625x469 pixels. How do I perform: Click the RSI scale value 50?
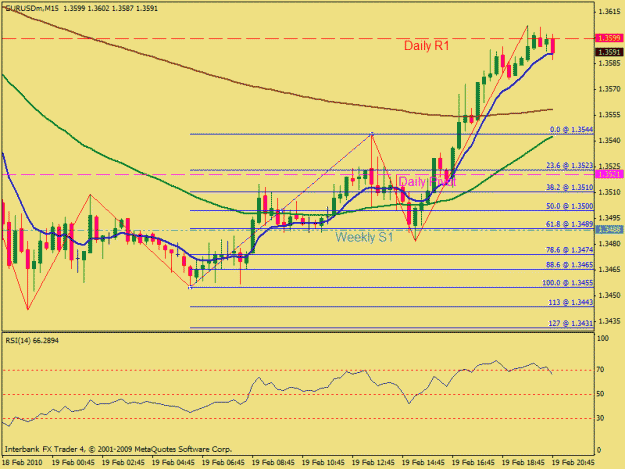[x=601, y=394]
